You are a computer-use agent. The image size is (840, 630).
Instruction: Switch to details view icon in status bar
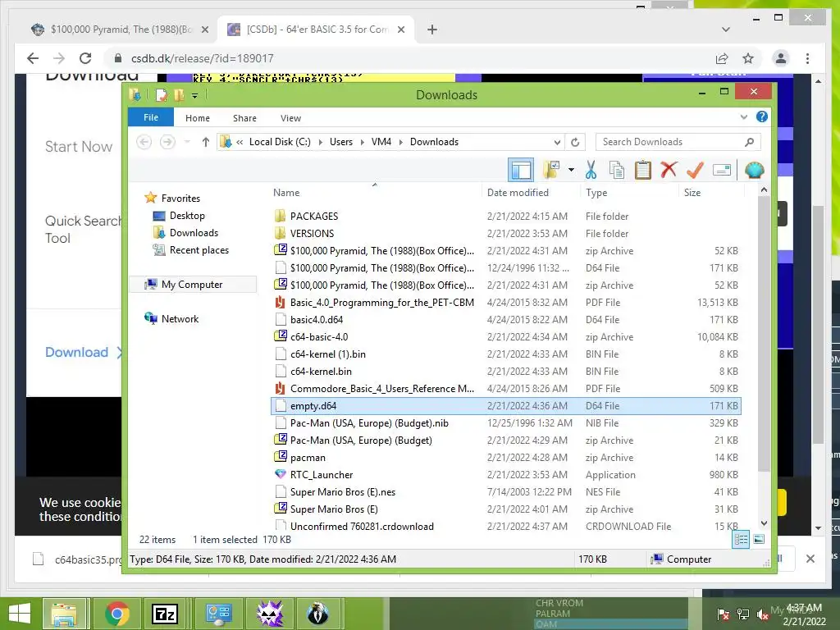click(741, 539)
